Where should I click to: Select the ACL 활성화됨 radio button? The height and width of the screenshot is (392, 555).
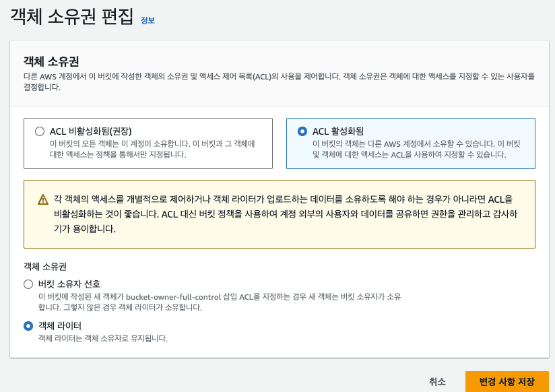(x=302, y=131)
